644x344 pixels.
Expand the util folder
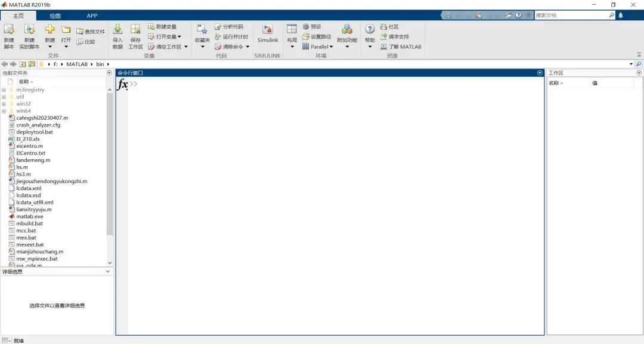(4, 97)
